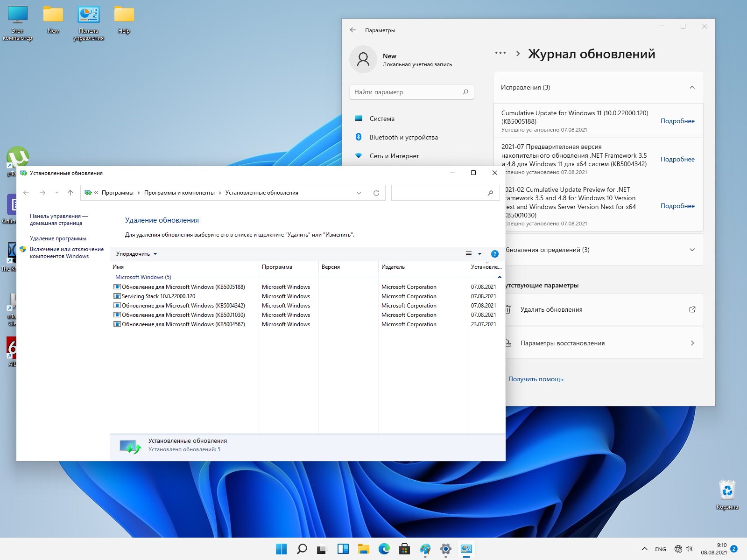747x560 pixels.
Task: Show hidden tray icons chevron
Action: pos(645,549)
